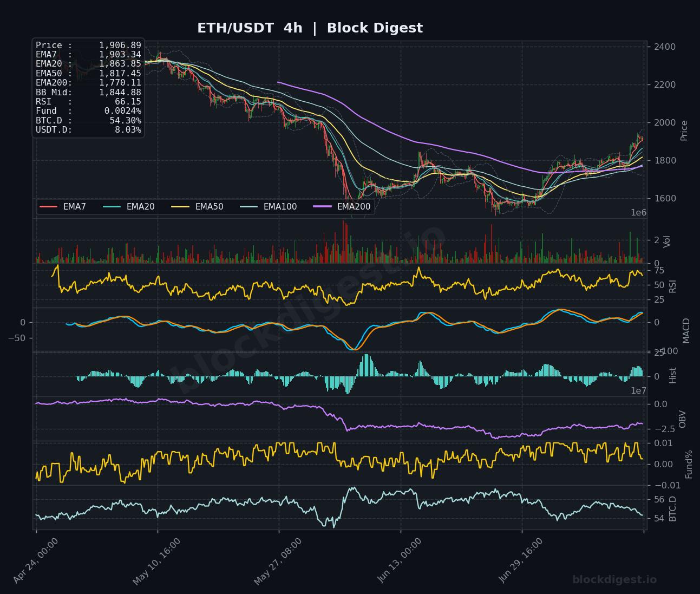700x594 pixels.
Task: Select the BB Mid value 1,844.88 row
Action: click(88, 93)
